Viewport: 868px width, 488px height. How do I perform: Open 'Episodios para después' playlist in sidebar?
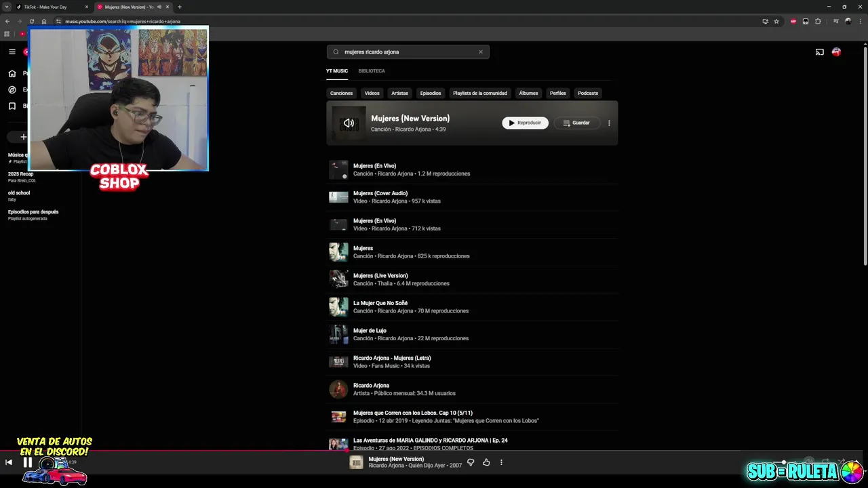tap(33, 215)
